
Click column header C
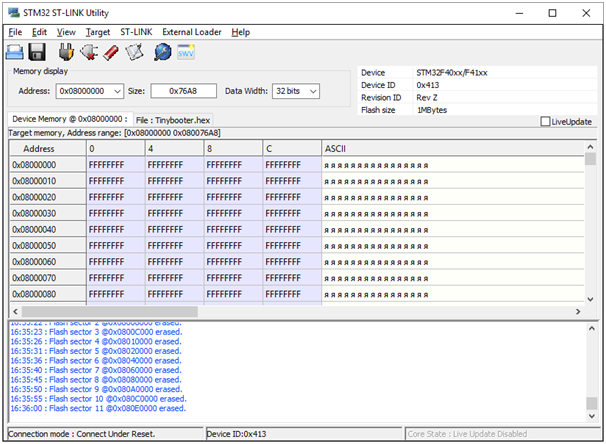(x=292, y=149)
